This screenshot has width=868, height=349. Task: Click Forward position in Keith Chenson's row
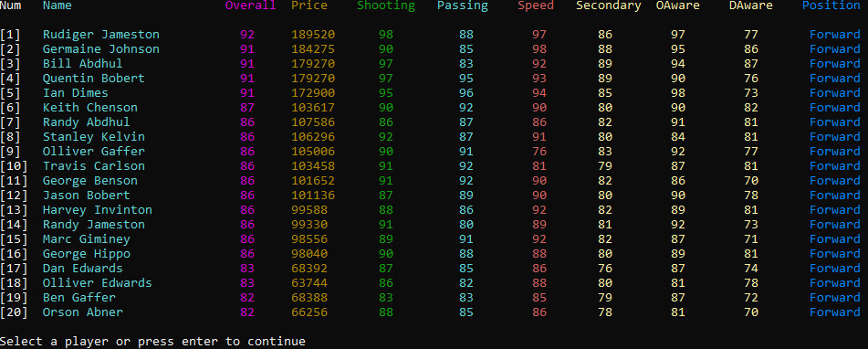point(835,108)
